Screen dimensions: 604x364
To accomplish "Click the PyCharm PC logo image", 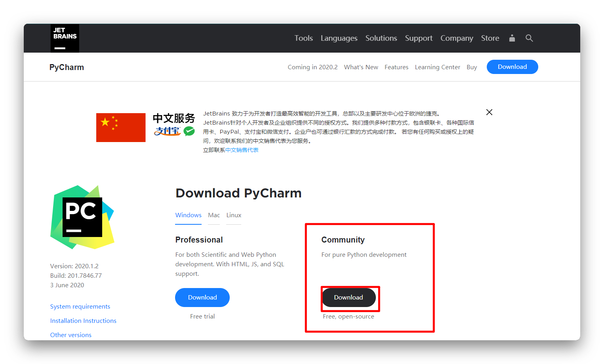I will (82, 217).
